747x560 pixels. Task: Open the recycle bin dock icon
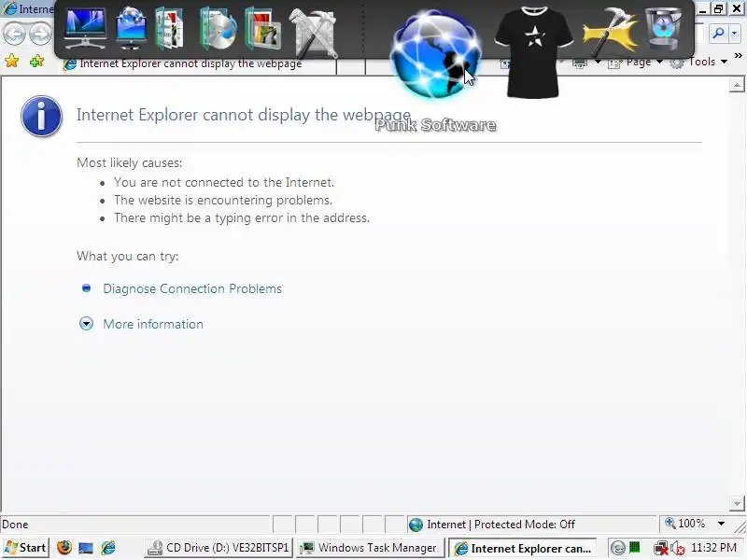pos(664,29)
